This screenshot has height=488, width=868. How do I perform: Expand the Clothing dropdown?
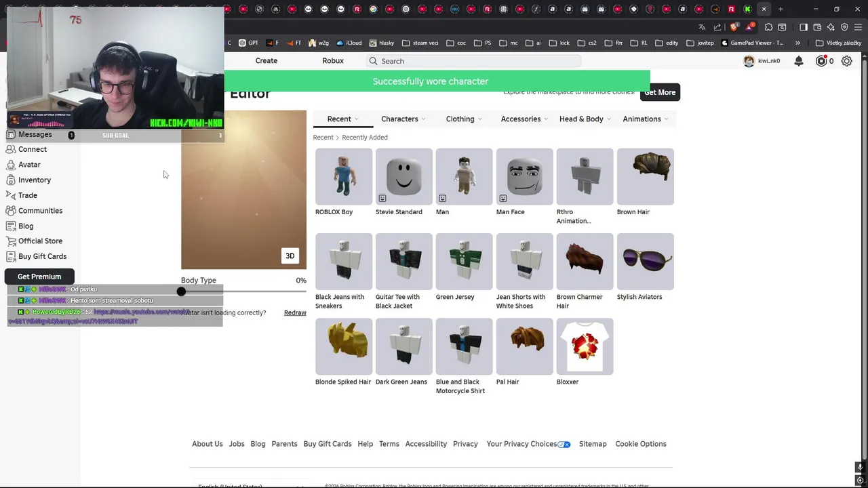(x=464, y=119)
